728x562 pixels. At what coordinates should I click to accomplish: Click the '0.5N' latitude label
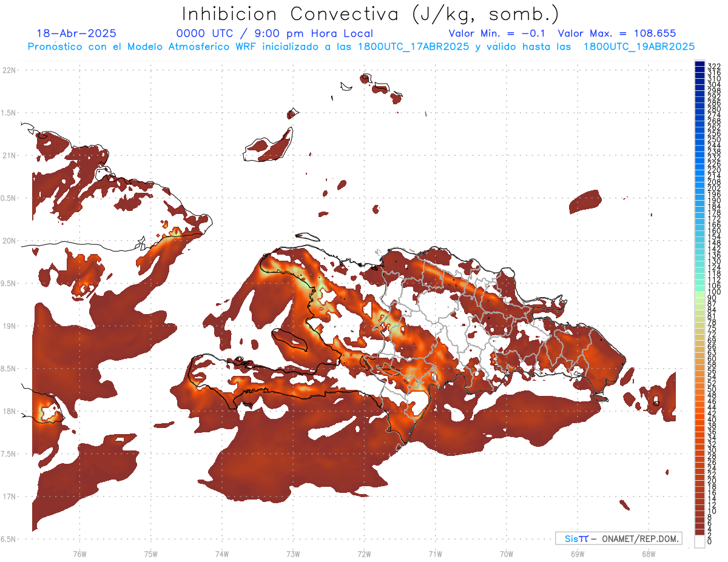[x=8, y=198]
